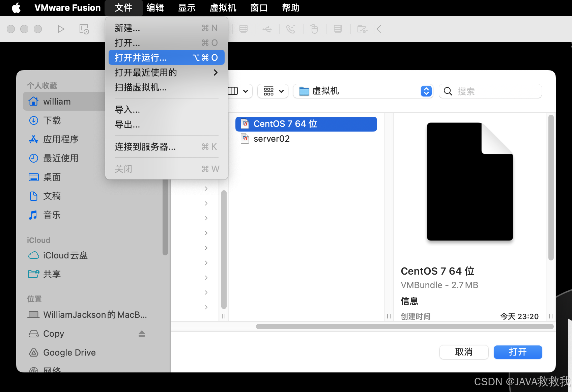This screenshot has width=572, height=392.
Task: Choose 扫描虚拟机... menu entry
Action: (167, 87)
